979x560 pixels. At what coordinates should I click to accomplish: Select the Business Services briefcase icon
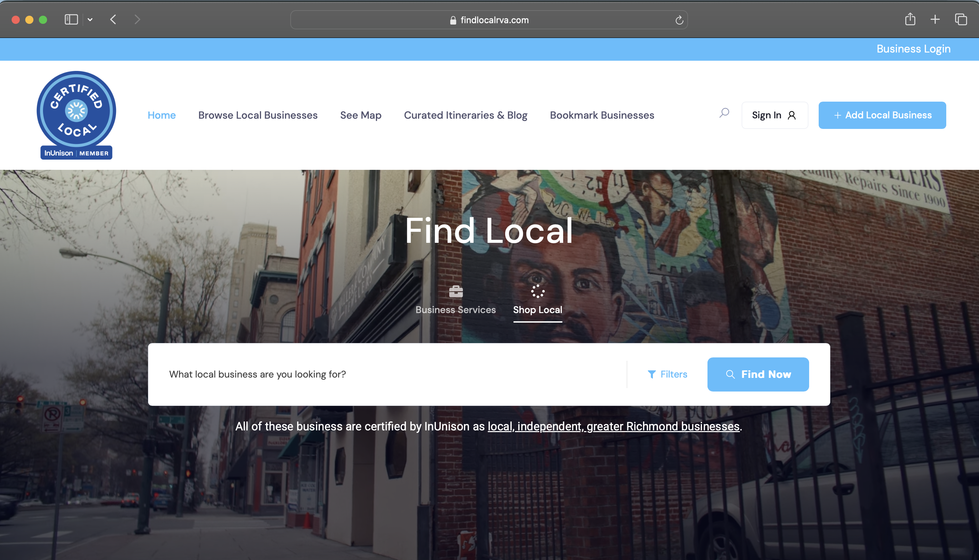click(455, 292)
